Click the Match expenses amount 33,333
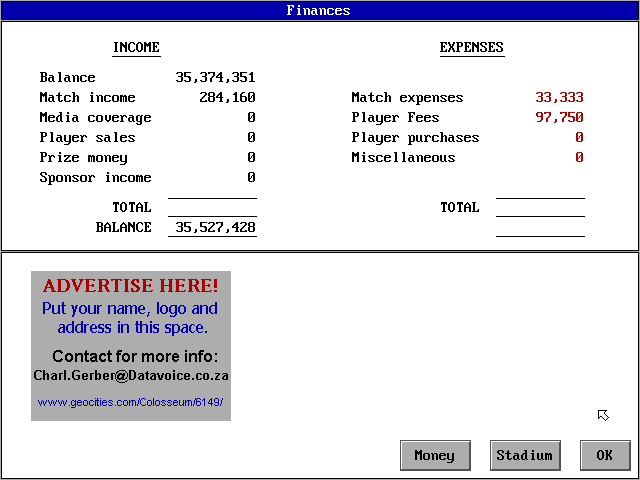Viewport: 640px width, 480px height. click(x=559, y=98)
